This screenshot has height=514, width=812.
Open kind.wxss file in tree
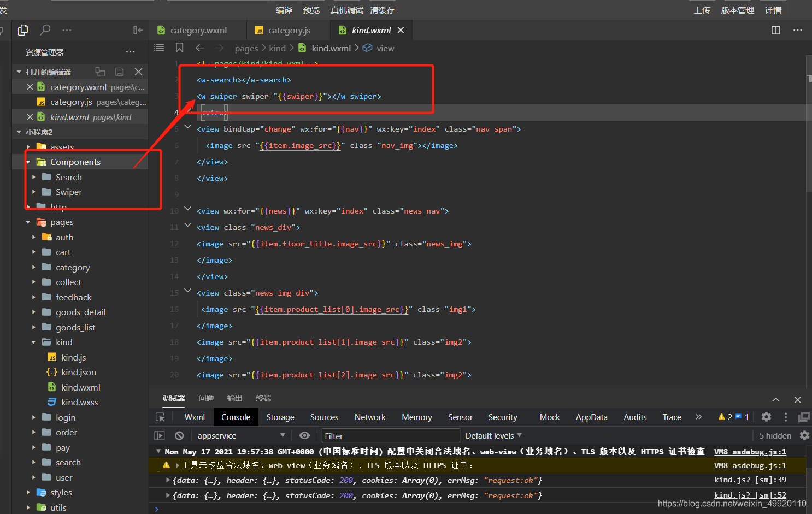click(79, 403)
